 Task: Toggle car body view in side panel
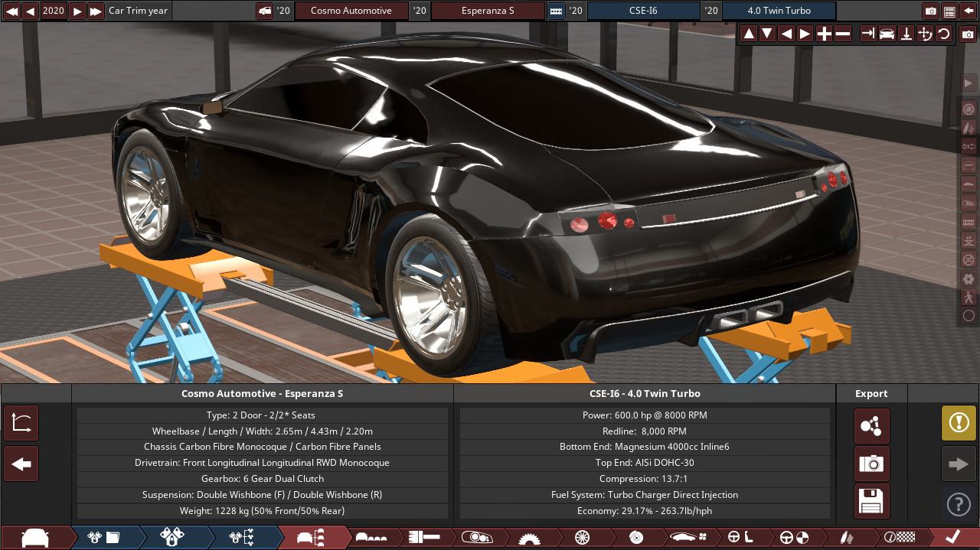coord(969,184)
